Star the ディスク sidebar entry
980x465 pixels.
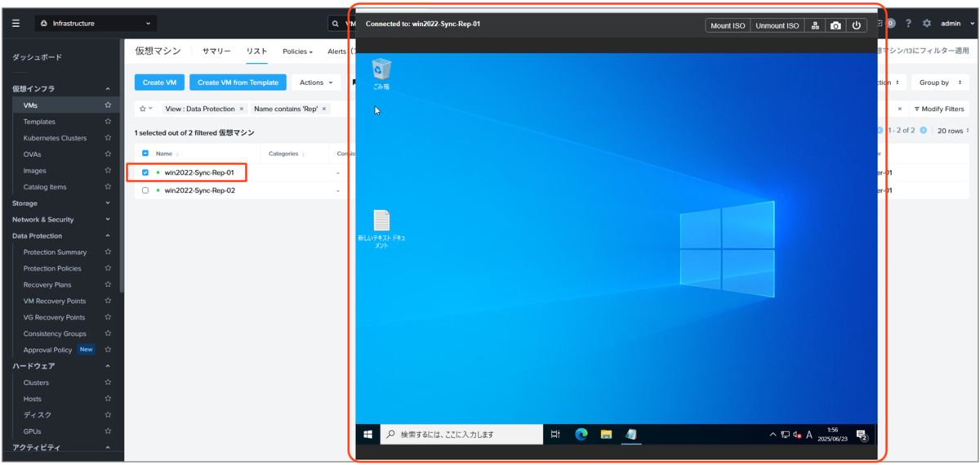point(108,415)
